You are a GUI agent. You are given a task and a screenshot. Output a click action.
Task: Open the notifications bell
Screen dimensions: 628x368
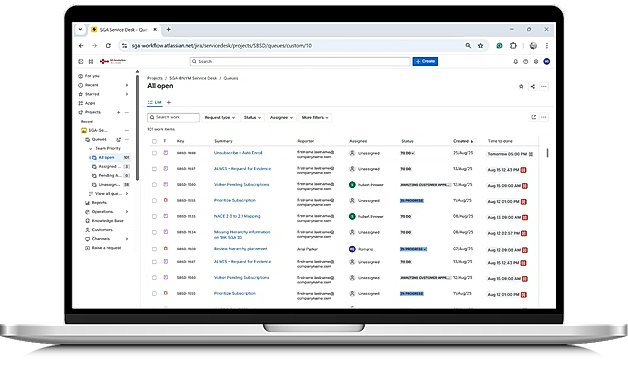coord(515,61)
